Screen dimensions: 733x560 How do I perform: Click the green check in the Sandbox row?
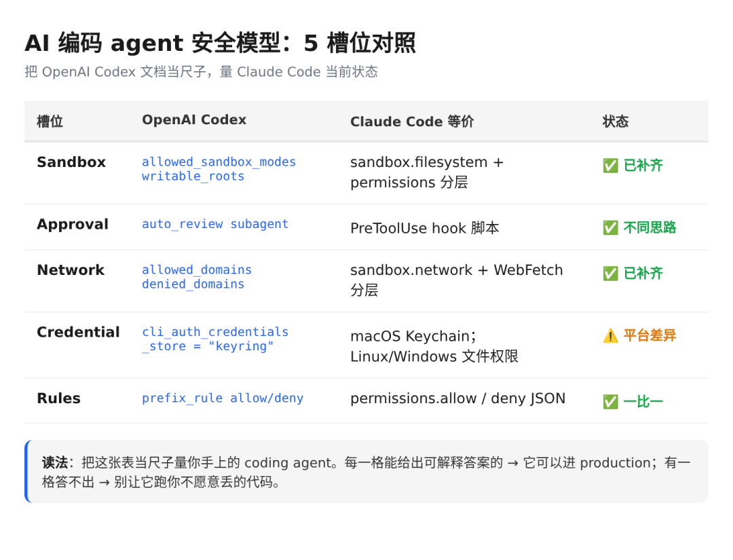[610, 166]
